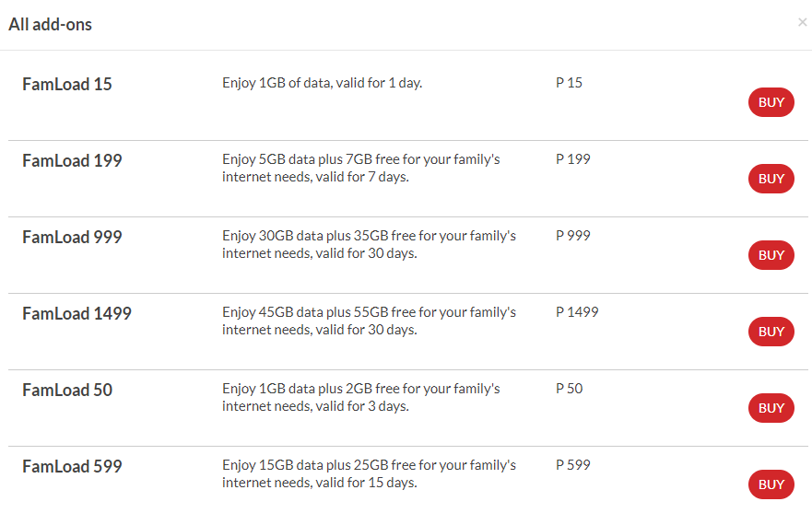This screenshot has height=525, width=812.
Task: Click the FamLoad 599 heading
Action: [x=72, y=467]
